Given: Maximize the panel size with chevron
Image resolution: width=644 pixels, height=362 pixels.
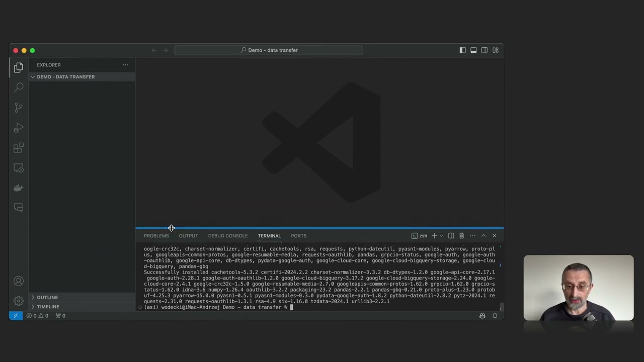Looking at the screenshot, I should [x=484, y=236].
